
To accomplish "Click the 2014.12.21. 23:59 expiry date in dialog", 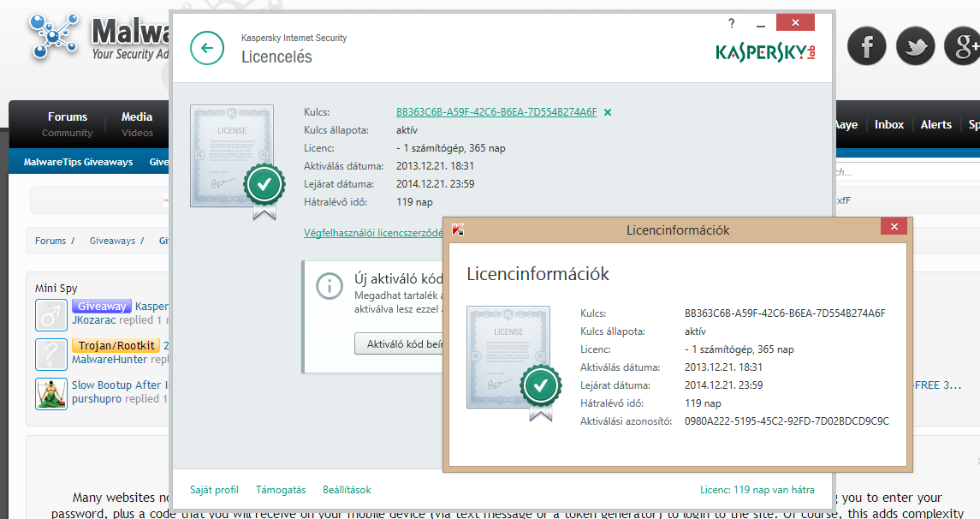I will 724,385.
